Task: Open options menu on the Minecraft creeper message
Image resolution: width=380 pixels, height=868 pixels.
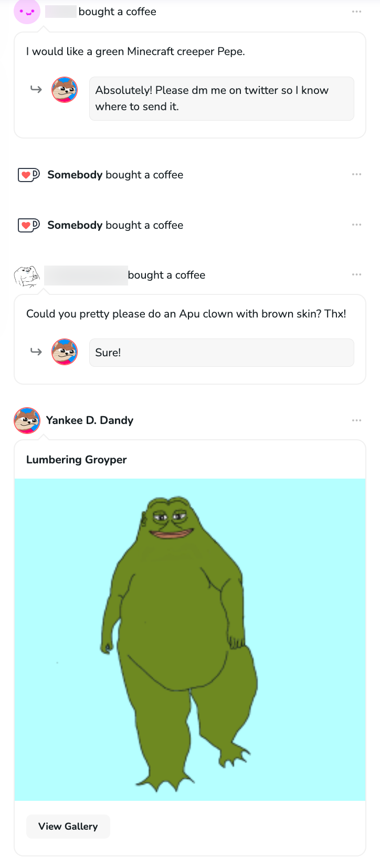Action: click(x=356, y=12)
